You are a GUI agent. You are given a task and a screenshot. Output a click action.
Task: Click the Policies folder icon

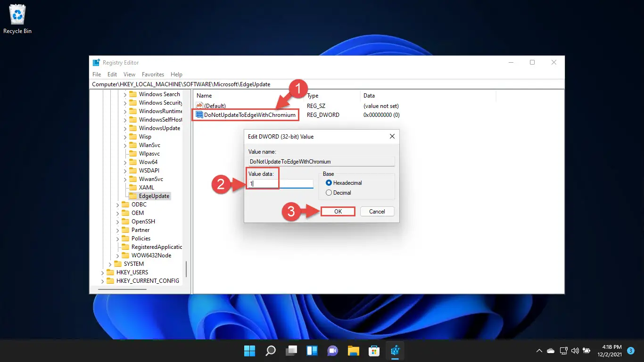pyautogui.click(x=125, y=239)
